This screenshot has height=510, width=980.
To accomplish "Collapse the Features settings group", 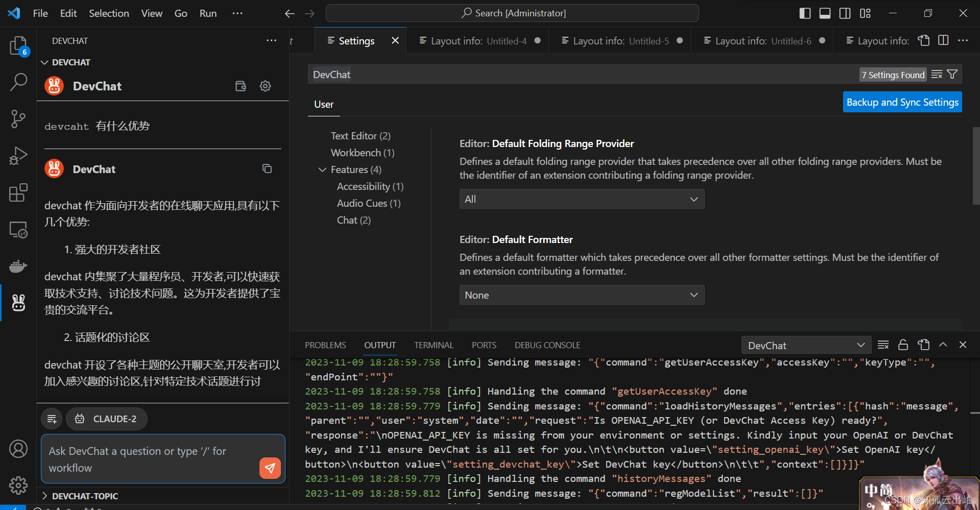I will click(322, 169).
